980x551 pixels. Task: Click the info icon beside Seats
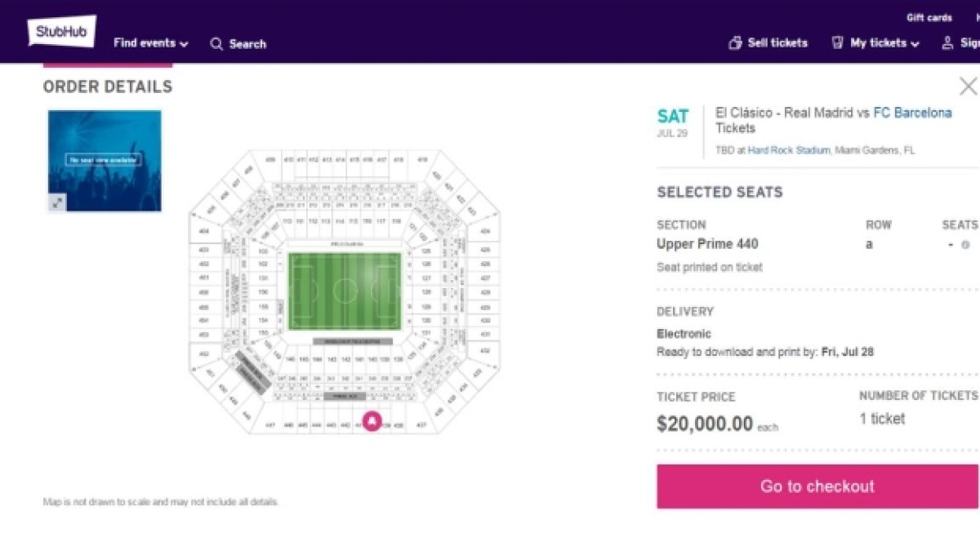point(966,245)
